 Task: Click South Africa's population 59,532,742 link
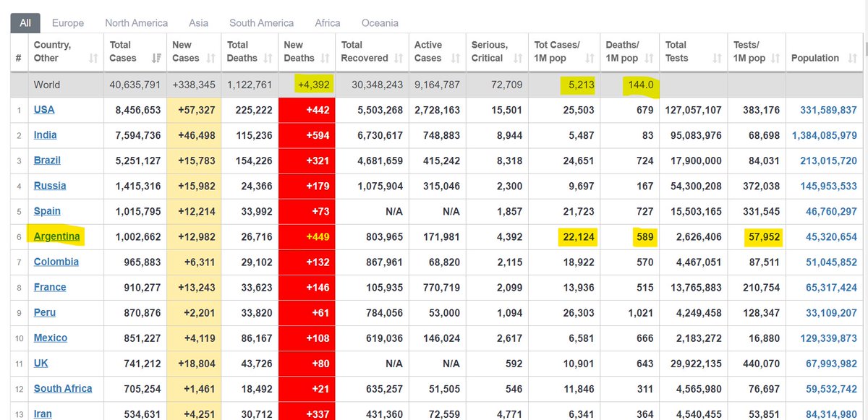[x=831, y=388]
